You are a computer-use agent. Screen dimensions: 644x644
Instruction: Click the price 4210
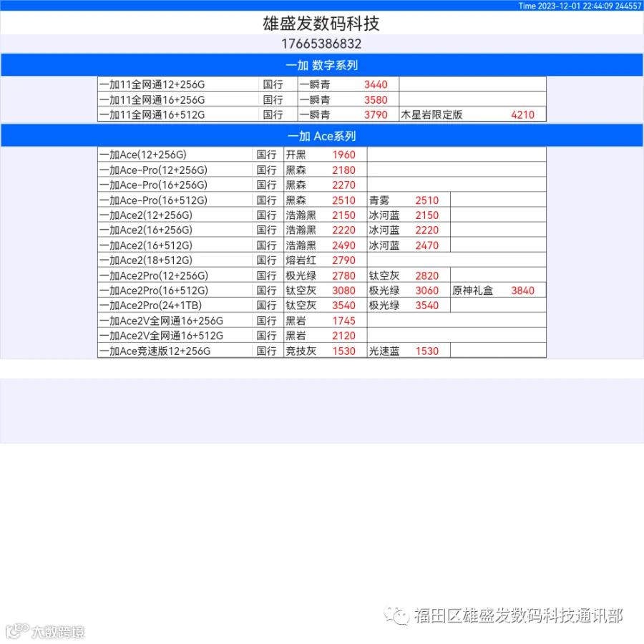click(523, 115)
